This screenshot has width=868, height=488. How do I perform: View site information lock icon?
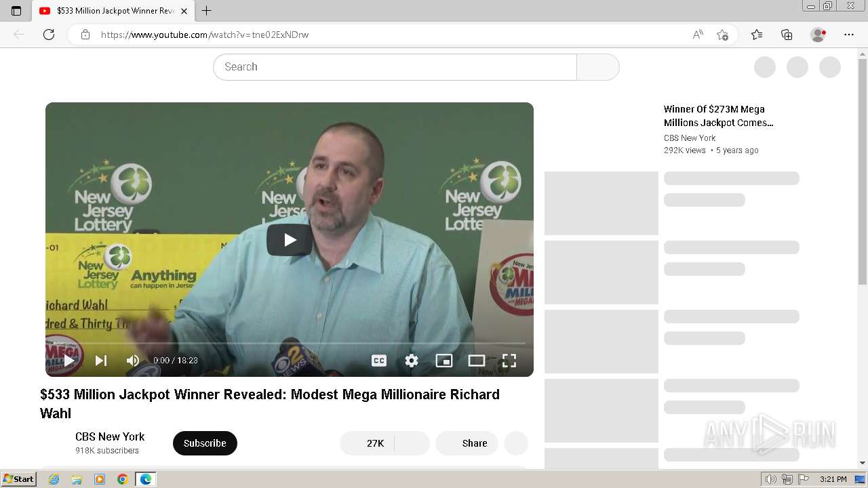[85, 35]
